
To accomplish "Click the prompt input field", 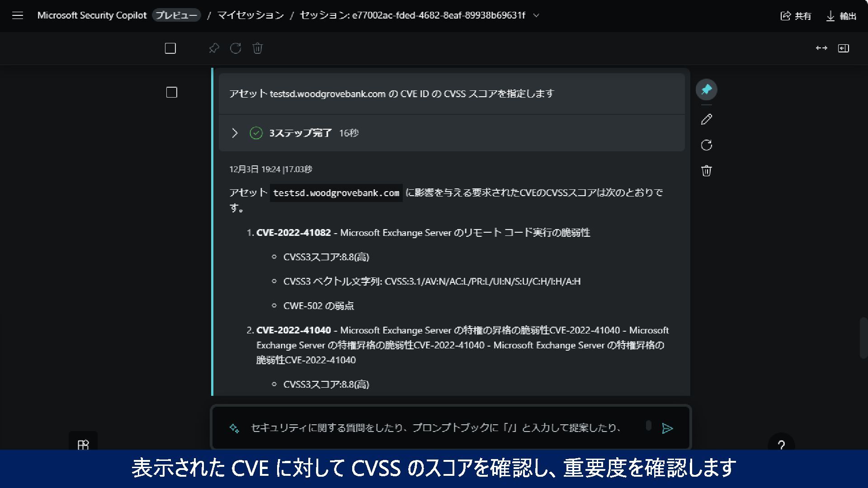I will coord(436,427).
